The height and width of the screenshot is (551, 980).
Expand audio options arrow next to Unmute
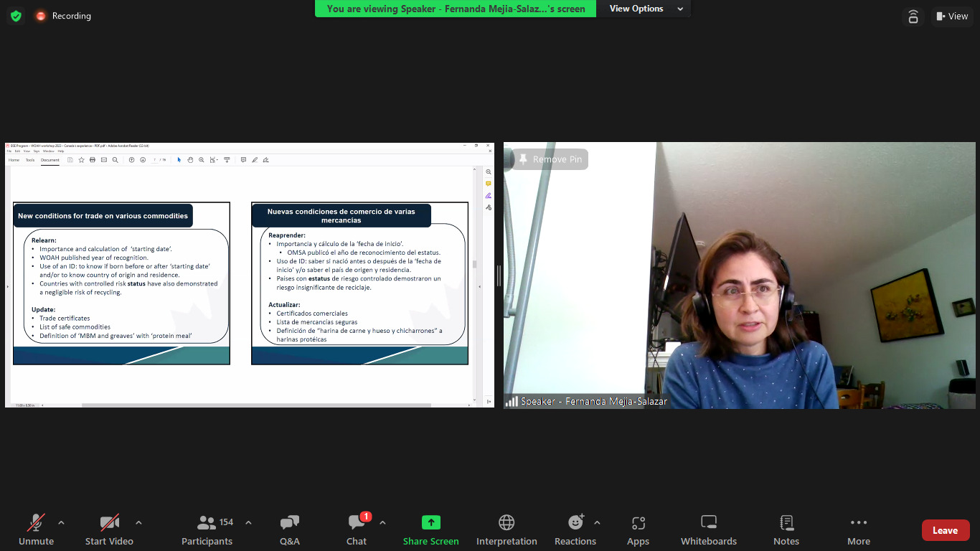pos(61,522)
